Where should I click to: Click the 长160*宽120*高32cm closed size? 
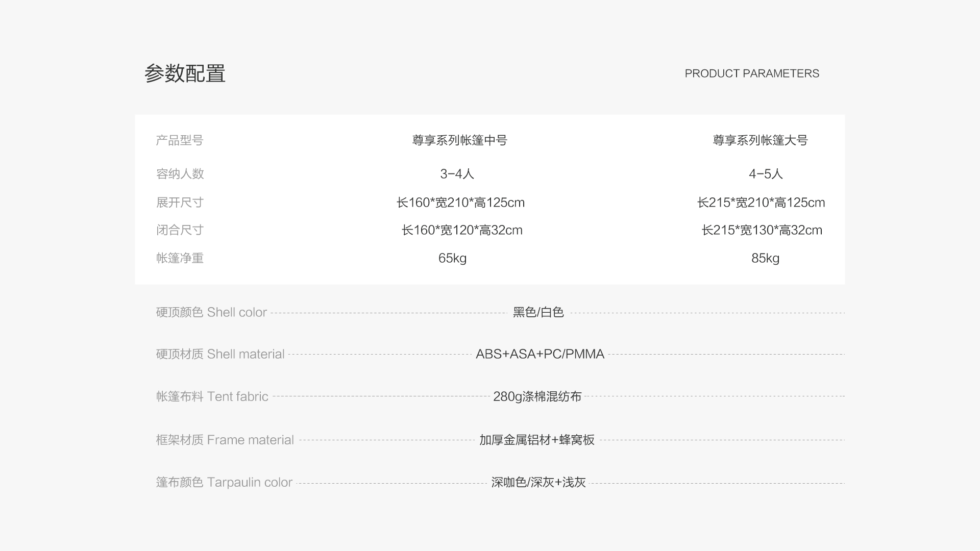462,230
